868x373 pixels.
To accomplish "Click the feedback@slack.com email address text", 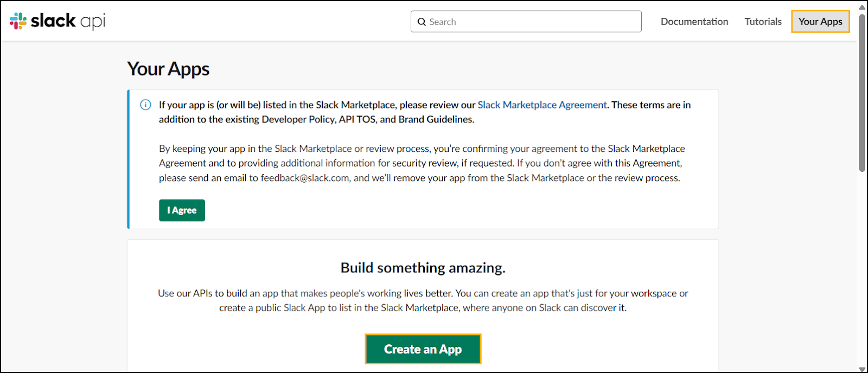I will 305,178.
